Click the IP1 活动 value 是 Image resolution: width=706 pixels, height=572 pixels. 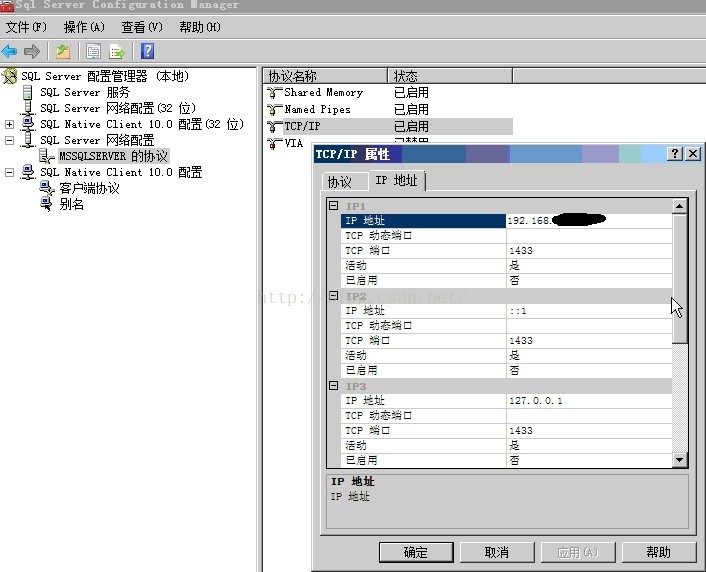589,266
